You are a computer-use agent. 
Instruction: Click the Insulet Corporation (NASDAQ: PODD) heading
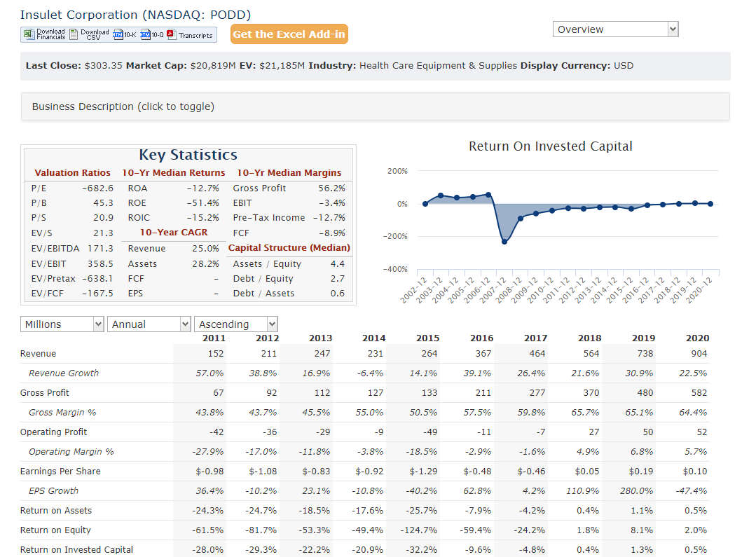(x=135, y=15)
